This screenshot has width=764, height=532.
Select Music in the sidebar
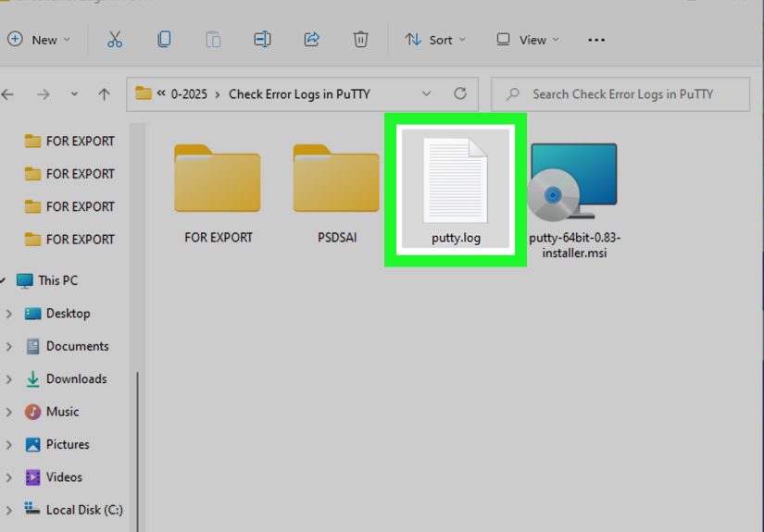click(x=52, y=412)
